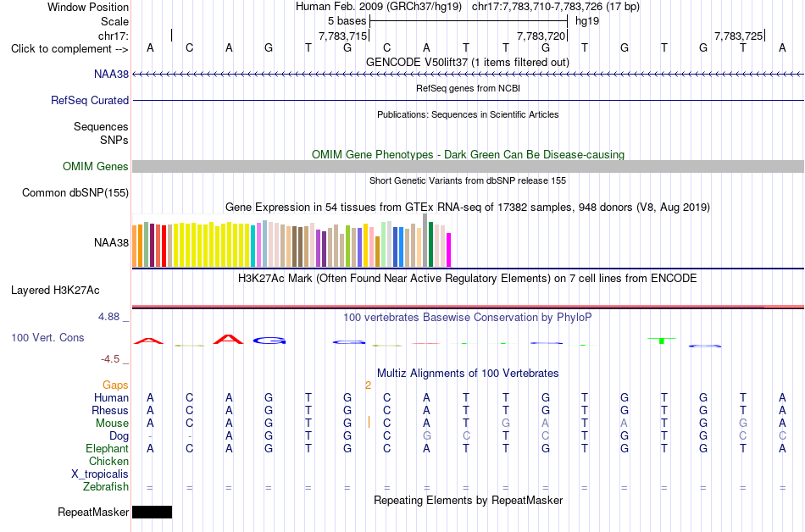This screenshot has height=532, width=805.
Task: Click the Chicken species row label
Action: [x=108, y=461]
